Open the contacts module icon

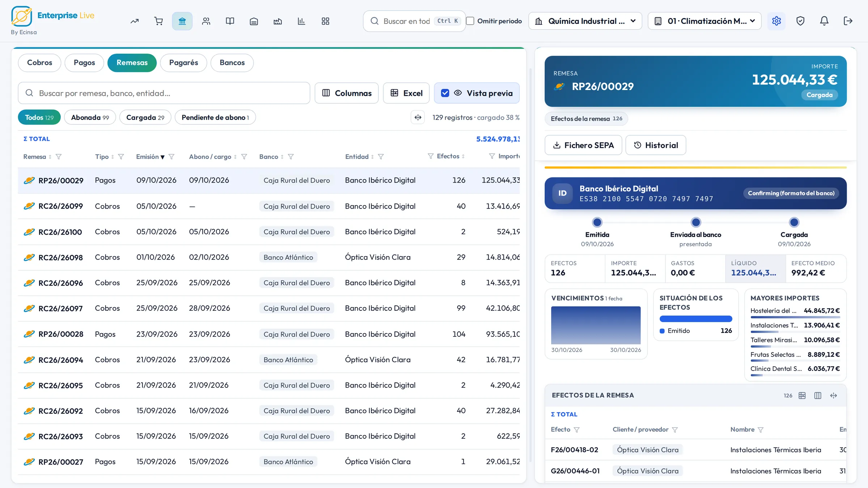(x=206, y=21)
